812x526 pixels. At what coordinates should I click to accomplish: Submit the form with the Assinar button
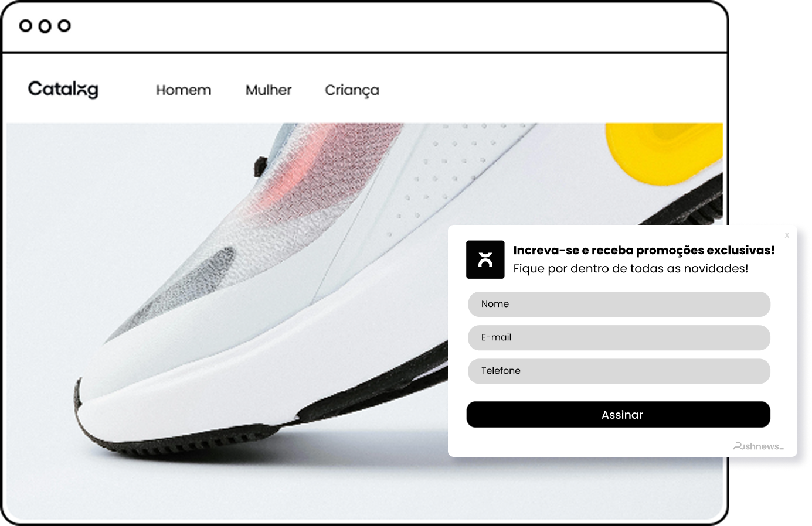pyautogui.click(x=618, y=415)
